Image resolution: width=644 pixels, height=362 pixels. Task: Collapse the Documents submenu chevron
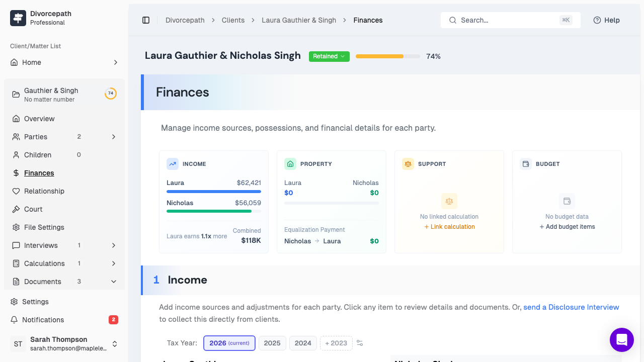(114, 282)
